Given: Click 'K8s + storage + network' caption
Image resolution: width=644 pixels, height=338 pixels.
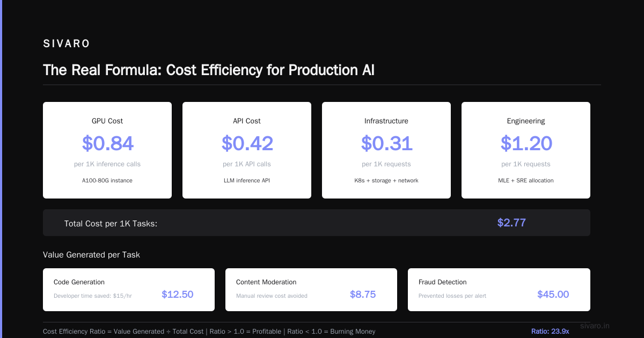Looking at the screenshot, I should [386, 181].
